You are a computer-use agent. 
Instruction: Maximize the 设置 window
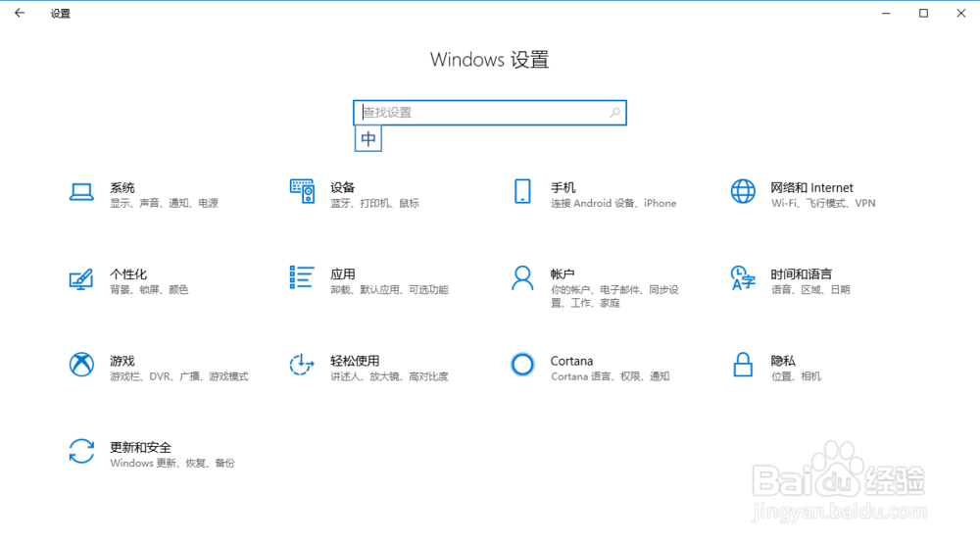923,13
